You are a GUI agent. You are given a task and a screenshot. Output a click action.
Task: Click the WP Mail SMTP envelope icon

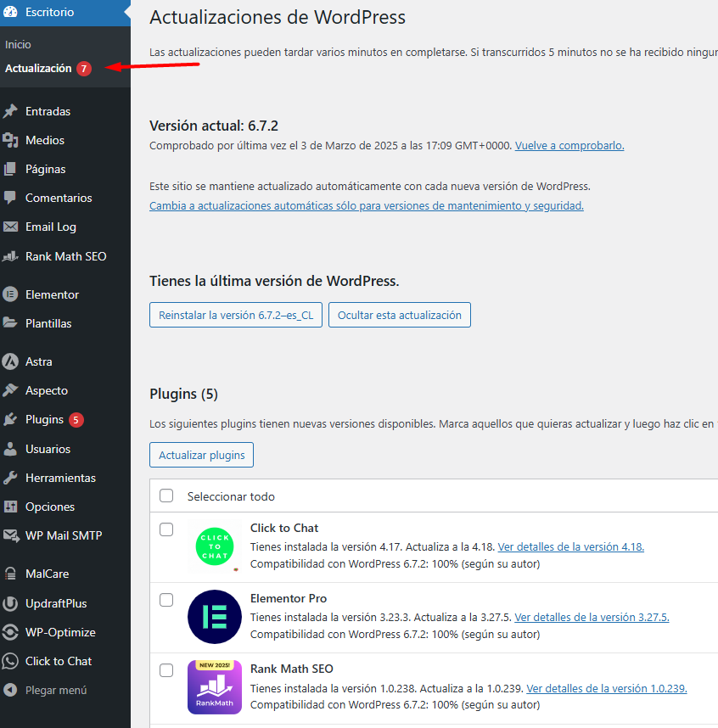pos(11,535)
